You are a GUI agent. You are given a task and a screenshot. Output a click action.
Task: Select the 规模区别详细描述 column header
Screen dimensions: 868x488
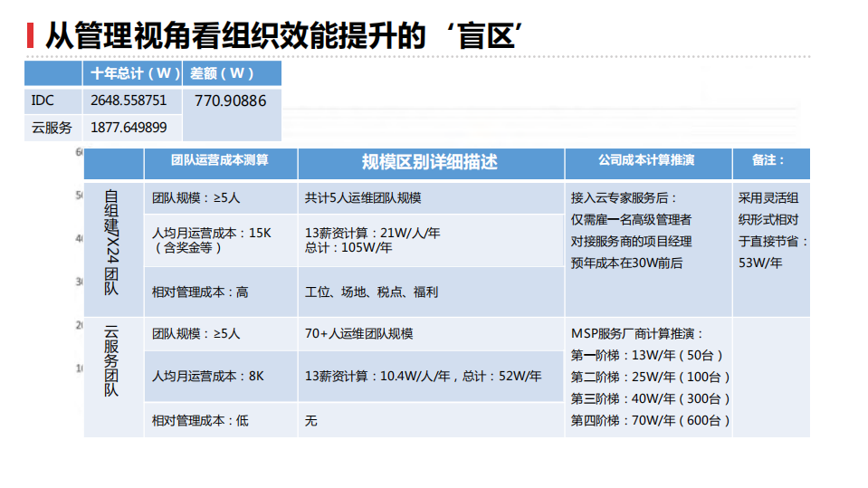click(x=431, y=162)
